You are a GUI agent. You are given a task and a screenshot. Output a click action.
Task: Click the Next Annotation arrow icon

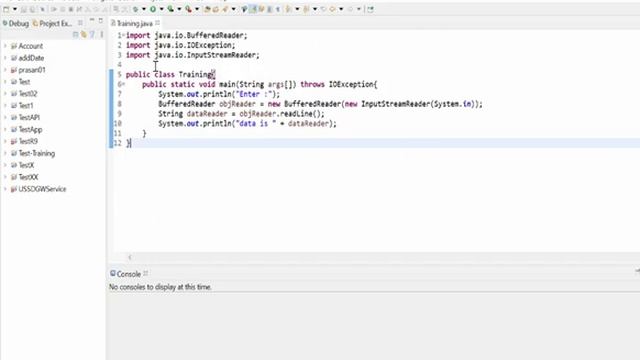point(288,9)
